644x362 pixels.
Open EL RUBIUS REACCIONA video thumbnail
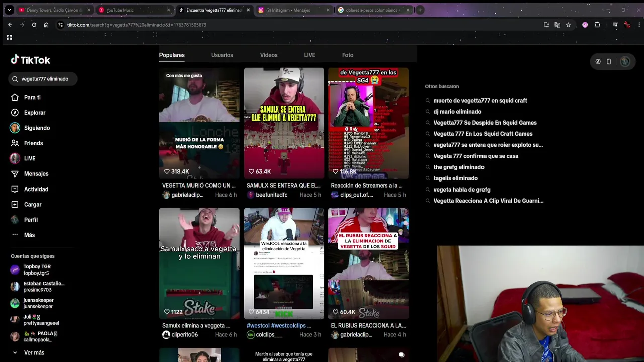pos(368,263)
